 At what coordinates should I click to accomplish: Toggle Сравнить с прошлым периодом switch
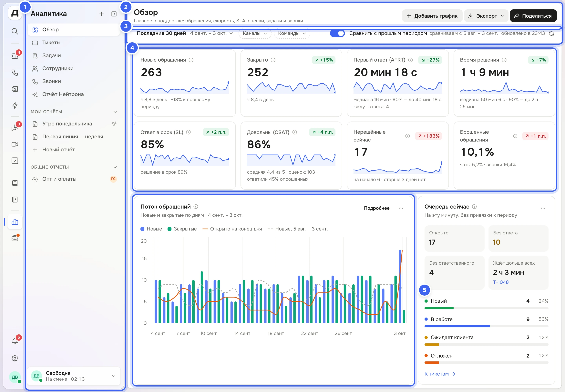point(337,33)
